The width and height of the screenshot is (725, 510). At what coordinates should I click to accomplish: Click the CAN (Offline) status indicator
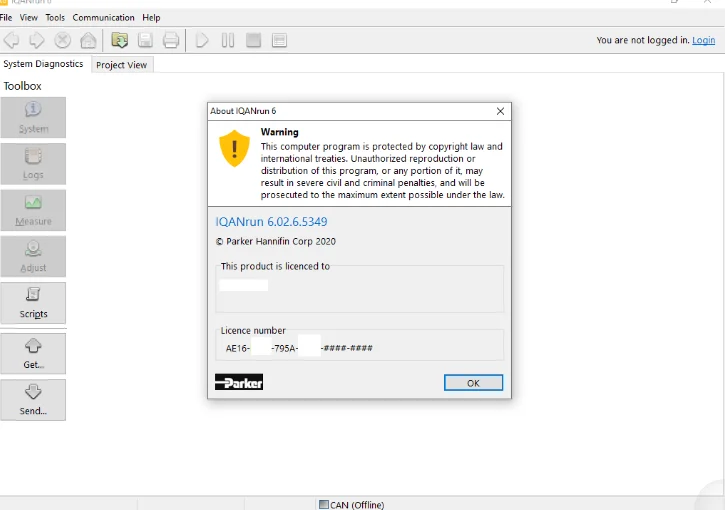pyautogui.click(x=352, y=505)
